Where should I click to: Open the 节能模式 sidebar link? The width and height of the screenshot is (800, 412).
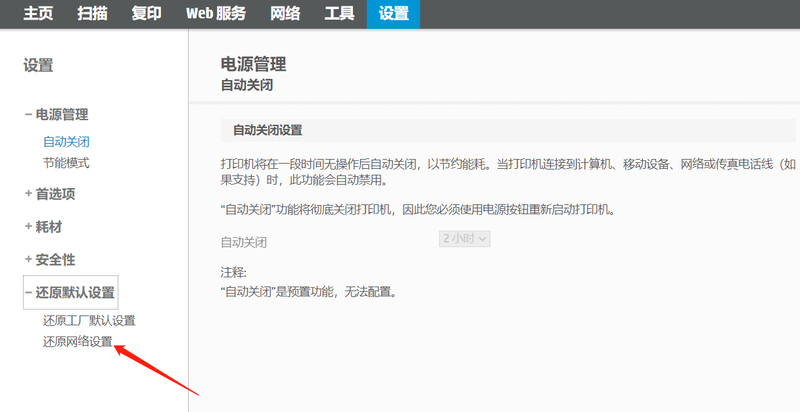[x=66, y=162]
